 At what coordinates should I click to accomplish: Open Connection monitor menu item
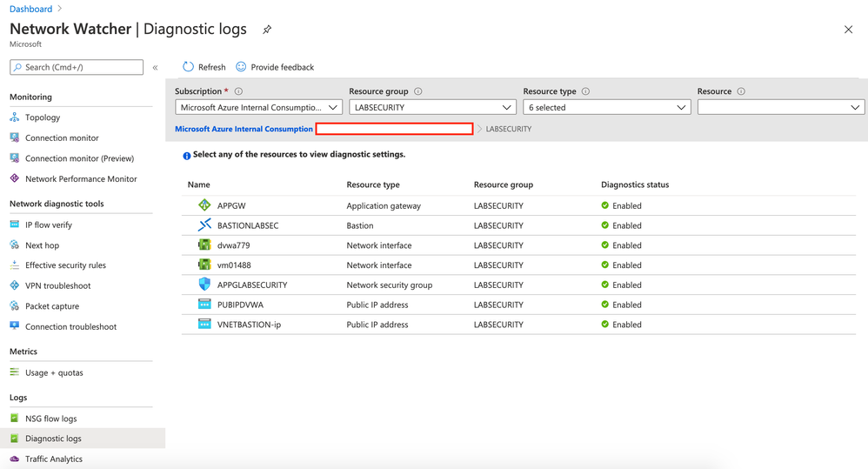62,137
